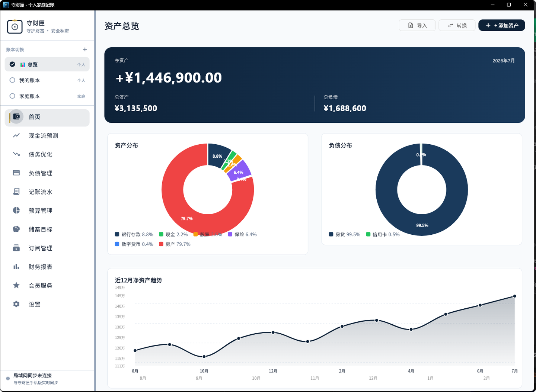Click 与守财匣手机版实时同步 text
The height and width of the screenshot is (392, 536).
coord(36,382)
